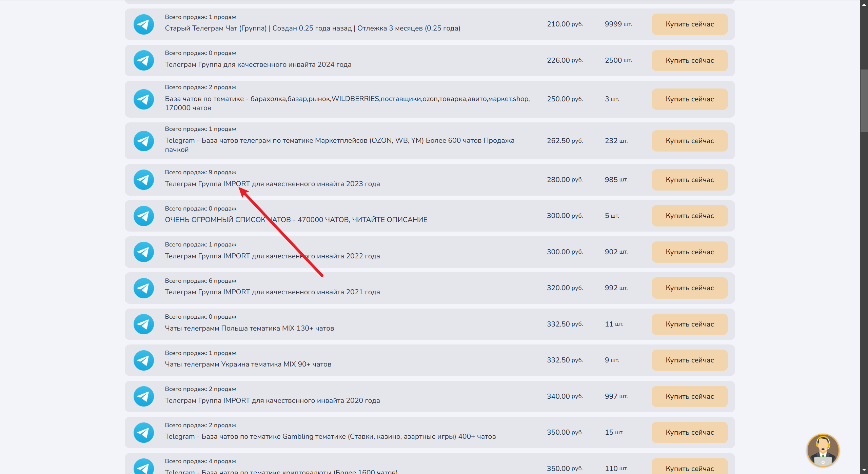Open Телеграм Группа инвайта 2024 года listing
Image resolution: width=868 pixels, height=474 pixels.
[258, 64]
